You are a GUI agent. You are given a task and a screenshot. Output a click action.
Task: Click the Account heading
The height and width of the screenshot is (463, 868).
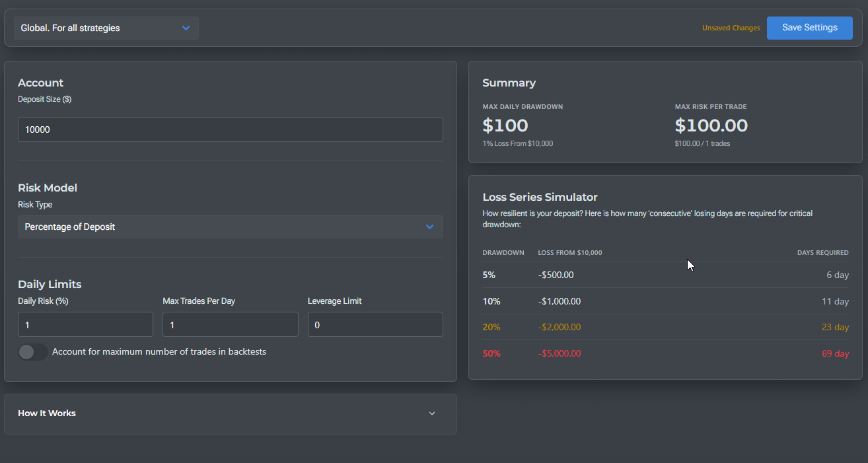coord(40,83)
